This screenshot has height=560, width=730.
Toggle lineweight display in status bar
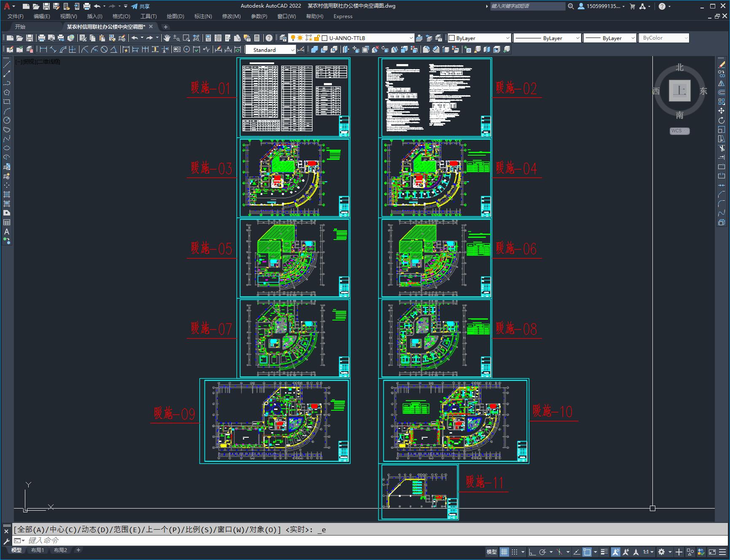604,552
